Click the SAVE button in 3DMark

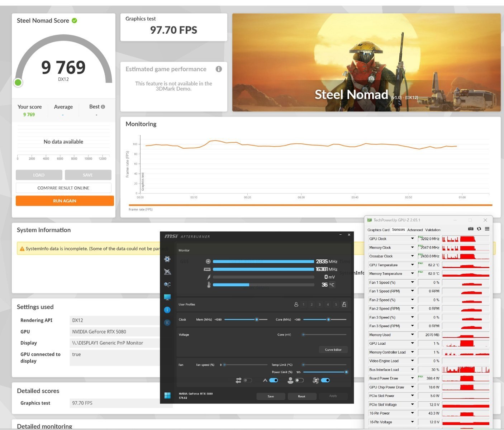(x=88, y=175)
